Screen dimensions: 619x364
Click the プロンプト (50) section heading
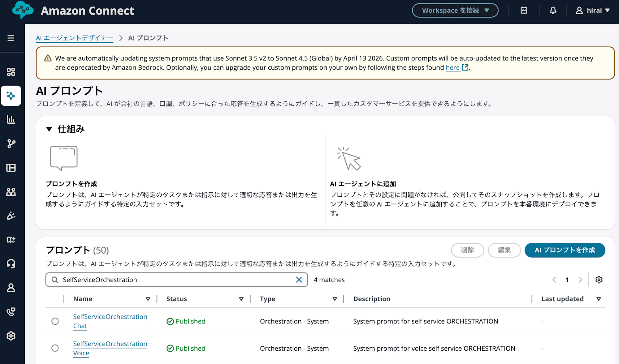77,250
